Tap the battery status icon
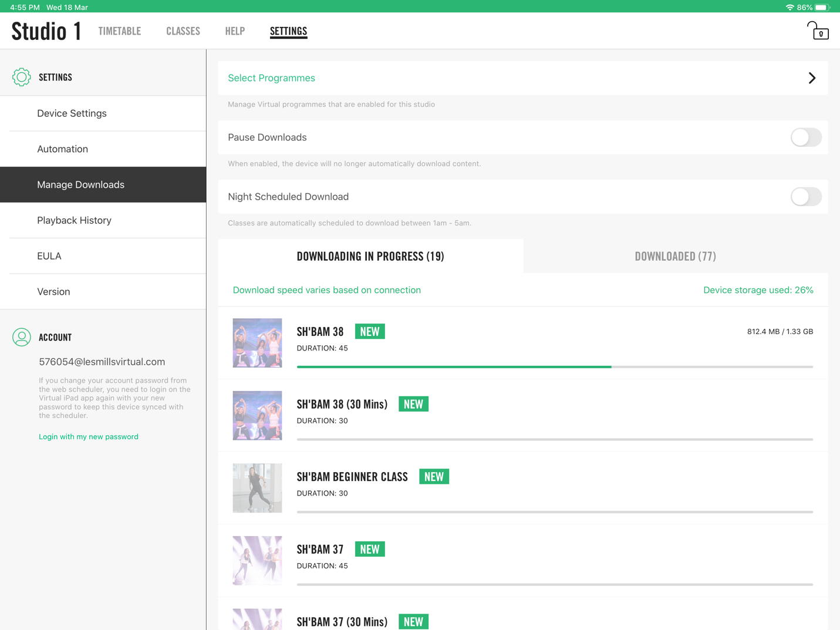This screenshot has height=630, width=840. (822, 7)
